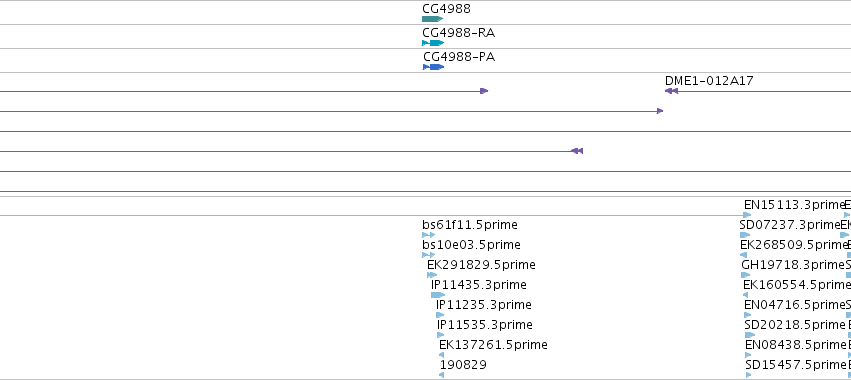Click the bs61f11.5prime EST arrow glyph
Image resolution: width=851 pixels, height=380 pixels.
pyautogui.click(x=428, y=235)
